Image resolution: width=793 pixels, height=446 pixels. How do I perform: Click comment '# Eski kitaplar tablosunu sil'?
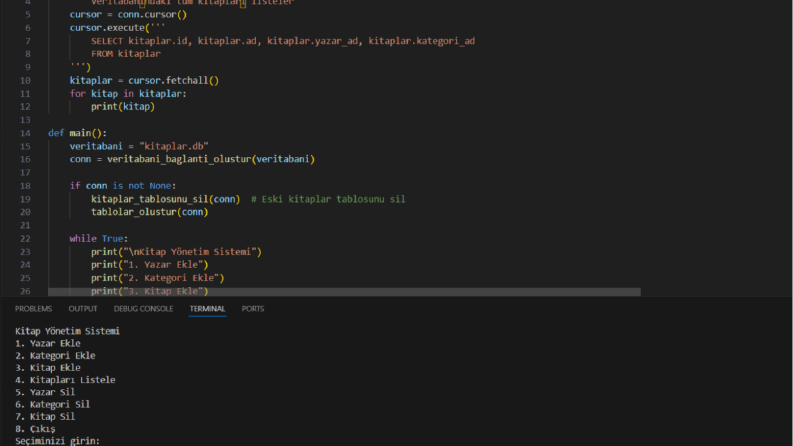(x=328, y=199)
